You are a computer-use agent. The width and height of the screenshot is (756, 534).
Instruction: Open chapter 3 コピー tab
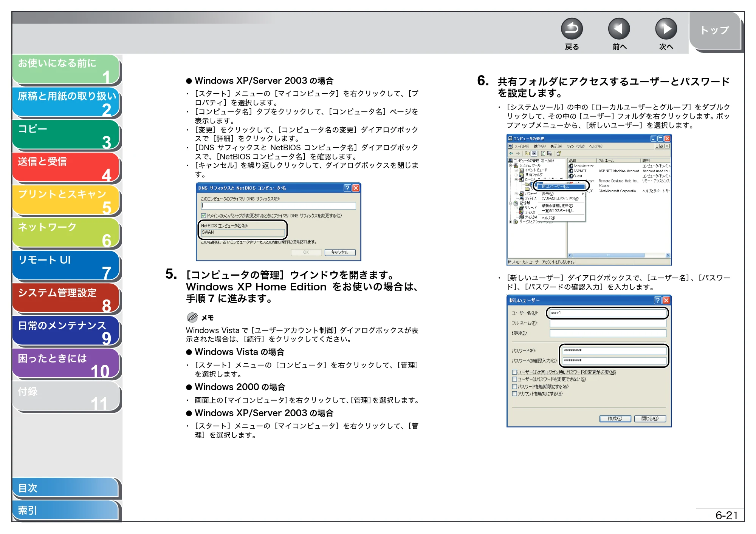coord(66,135)
